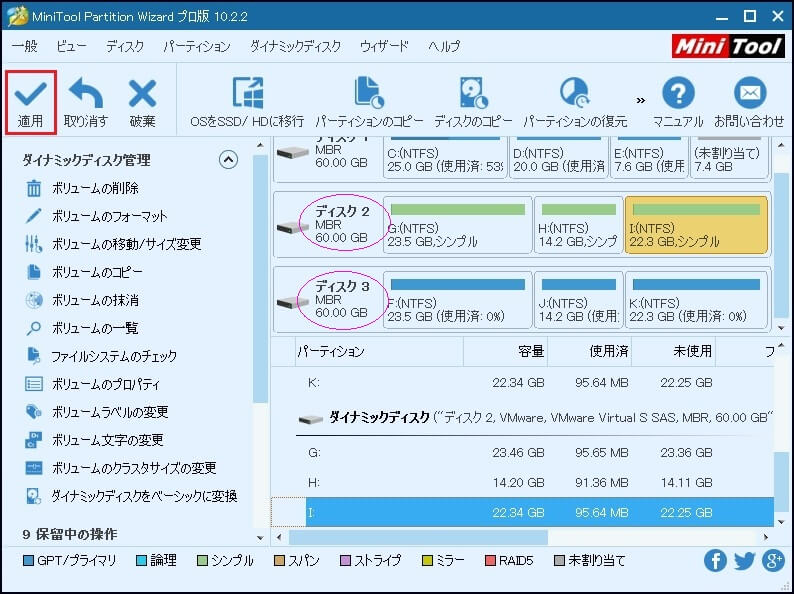794x594 pixels.
Task: Choose ボリュームのフォーマット in sidebar
Action: click(96, 216)
